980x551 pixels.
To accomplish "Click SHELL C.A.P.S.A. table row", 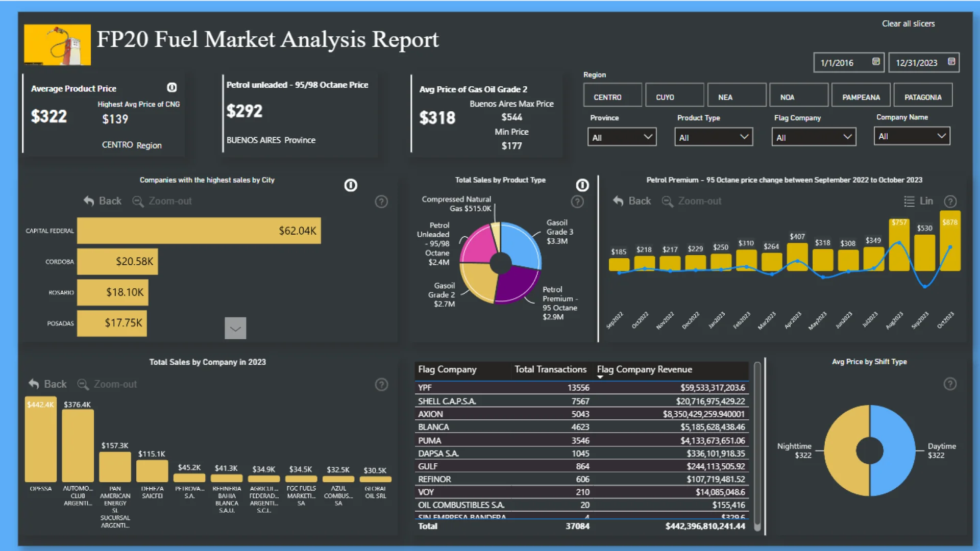I will coord(581,401).
